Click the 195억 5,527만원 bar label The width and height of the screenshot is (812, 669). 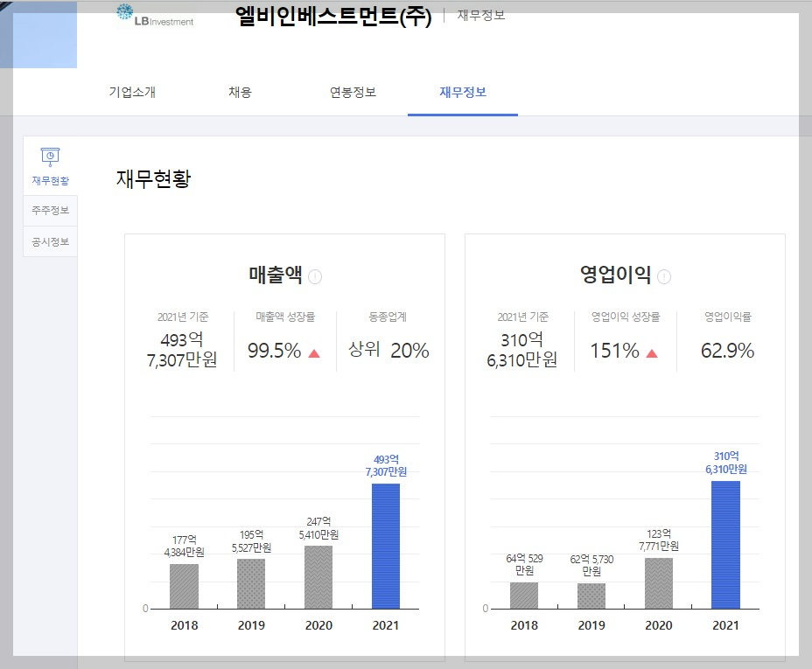[251, 541]
